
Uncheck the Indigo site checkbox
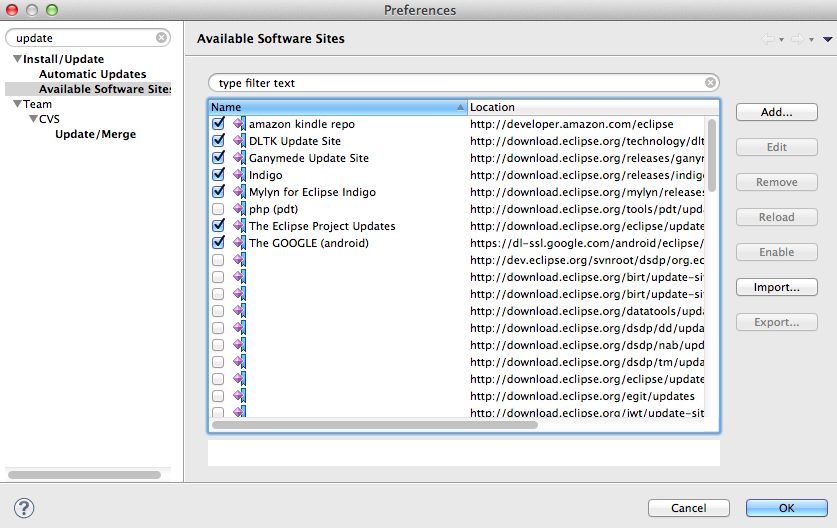tap(218, 175)
